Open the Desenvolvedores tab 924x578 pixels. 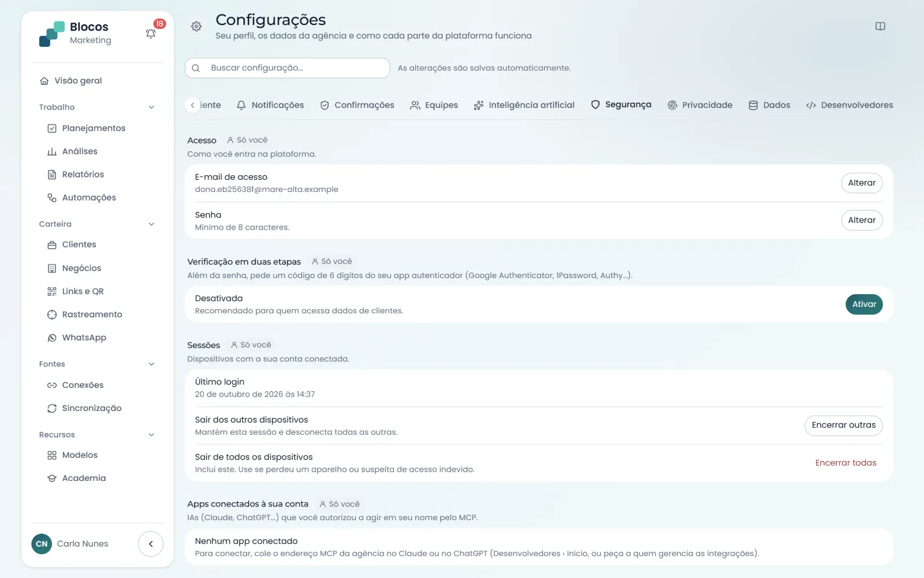point(850,105)
